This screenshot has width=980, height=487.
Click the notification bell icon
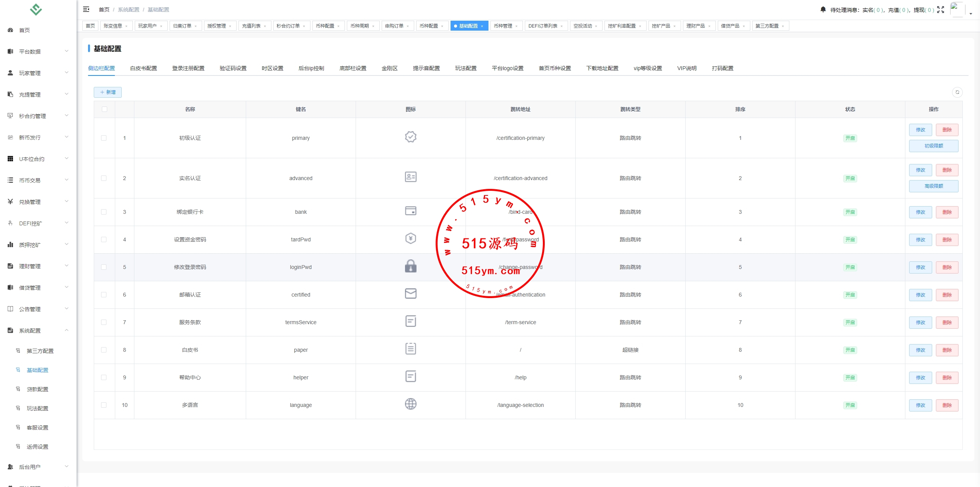(823, 9)
